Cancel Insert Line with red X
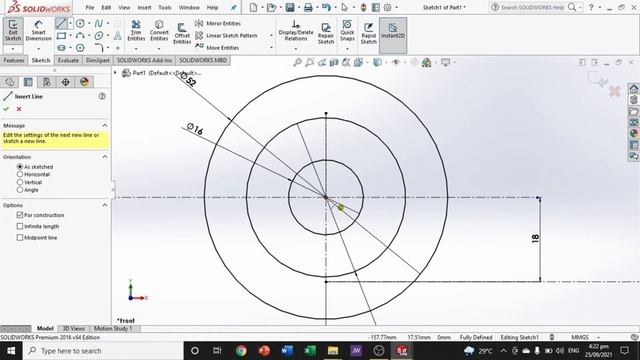640x360 pixels. coord(19,109)
